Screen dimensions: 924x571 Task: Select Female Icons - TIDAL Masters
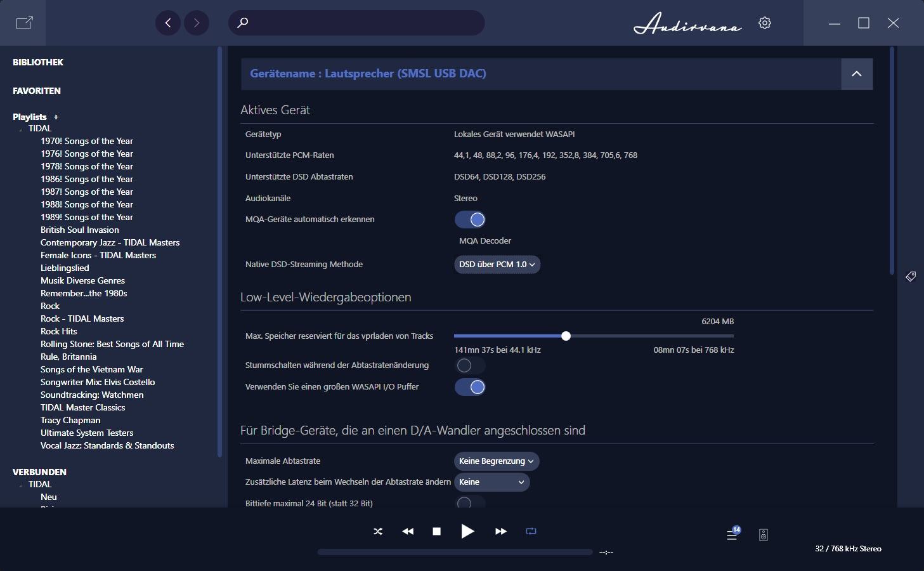[98, 255]
